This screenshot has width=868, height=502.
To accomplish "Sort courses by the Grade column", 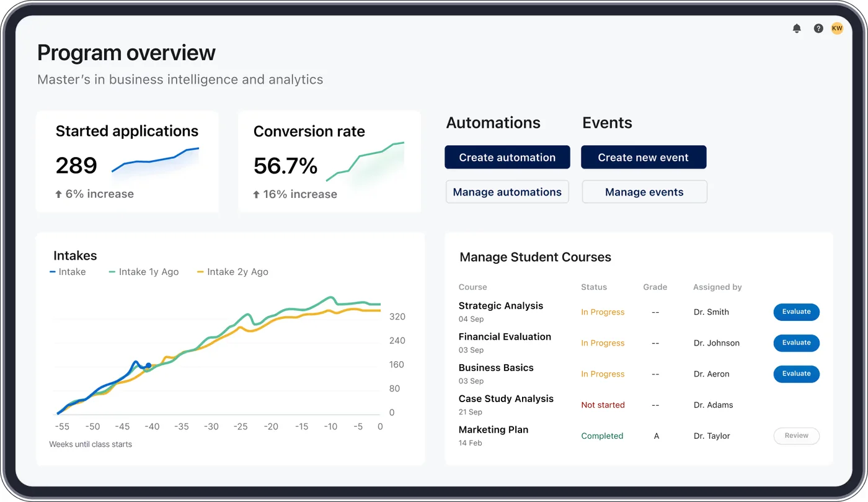I will point(655,287).
